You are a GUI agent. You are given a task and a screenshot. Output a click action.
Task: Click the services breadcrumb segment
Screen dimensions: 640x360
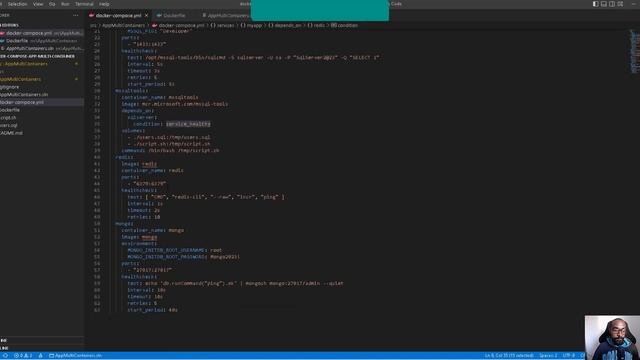click(222, 25)
